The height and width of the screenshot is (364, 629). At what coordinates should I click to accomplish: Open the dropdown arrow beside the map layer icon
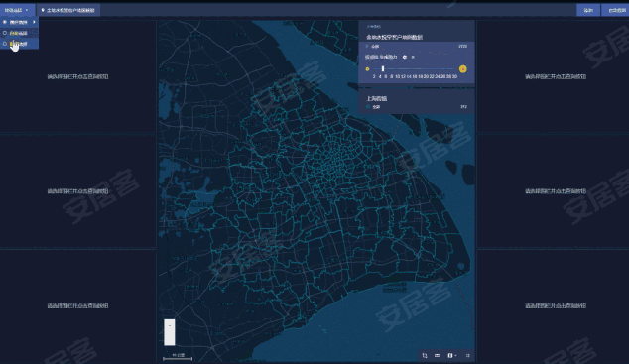point(455,356)
